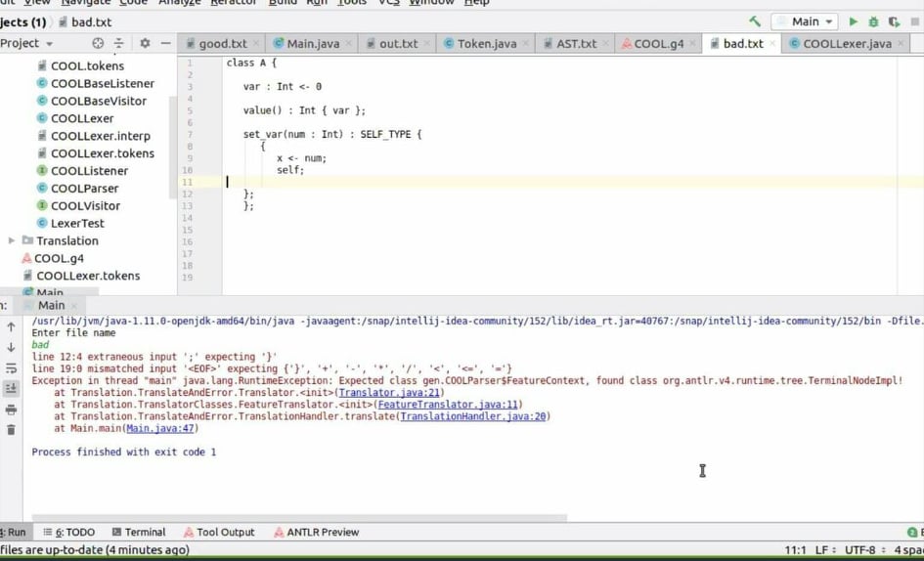Start debugging with the bug icon
This screenshot has width=924, height=561.
pyautogui.click(x=873, y=22)
